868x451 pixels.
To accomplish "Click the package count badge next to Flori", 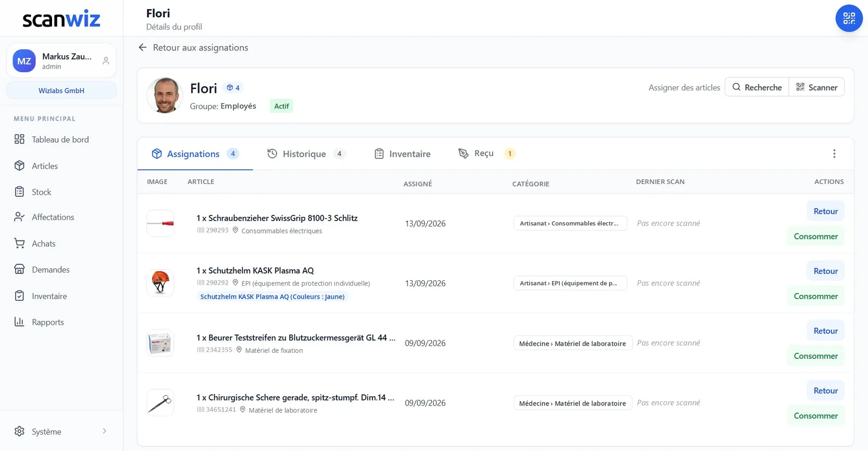I will (233, 88).
